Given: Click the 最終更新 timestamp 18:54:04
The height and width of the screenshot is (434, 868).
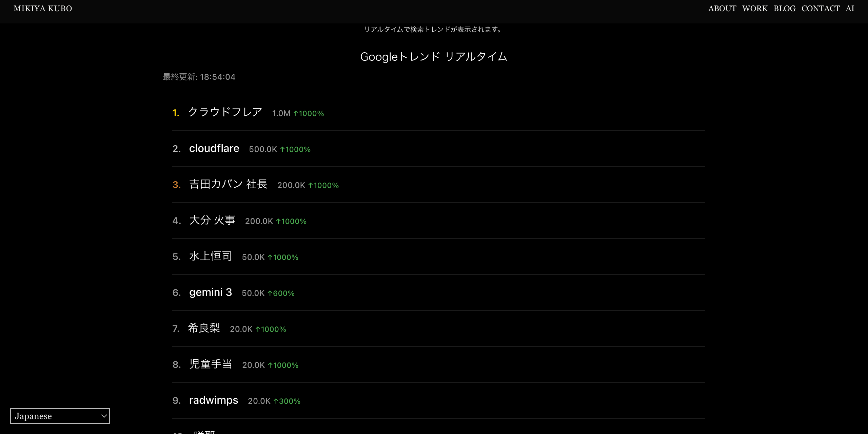Looking at the screenshot, I should click(199, 77).
